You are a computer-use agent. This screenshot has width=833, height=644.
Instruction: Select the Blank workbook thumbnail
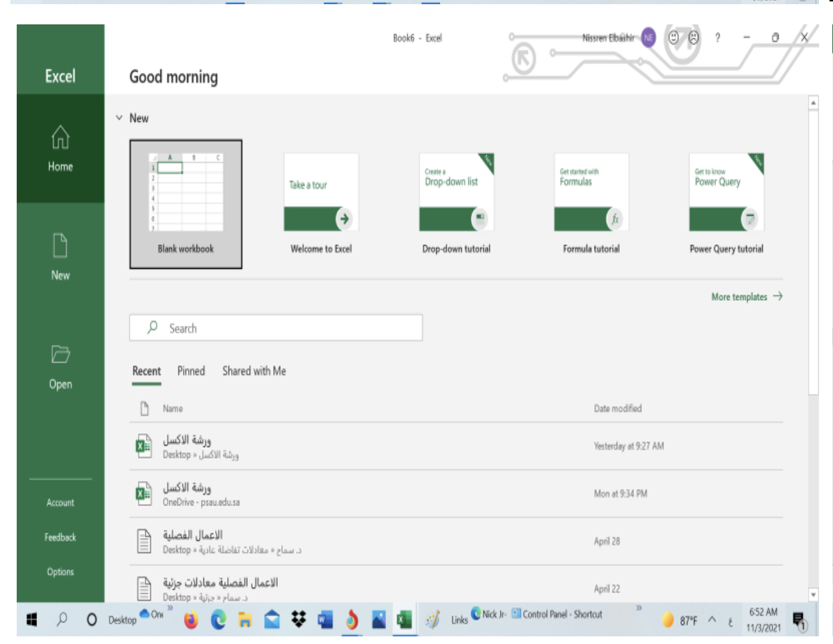point(186,203)
